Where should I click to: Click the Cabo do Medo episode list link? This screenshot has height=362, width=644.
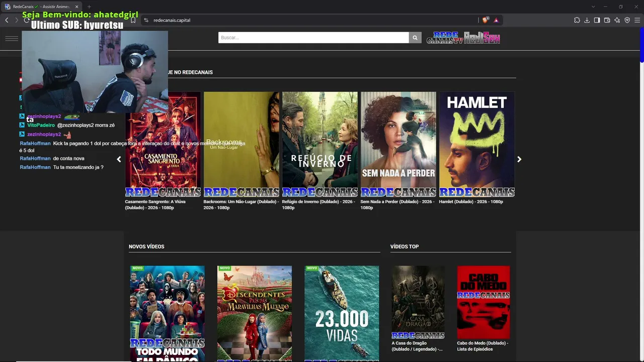(x=482, y=346)
